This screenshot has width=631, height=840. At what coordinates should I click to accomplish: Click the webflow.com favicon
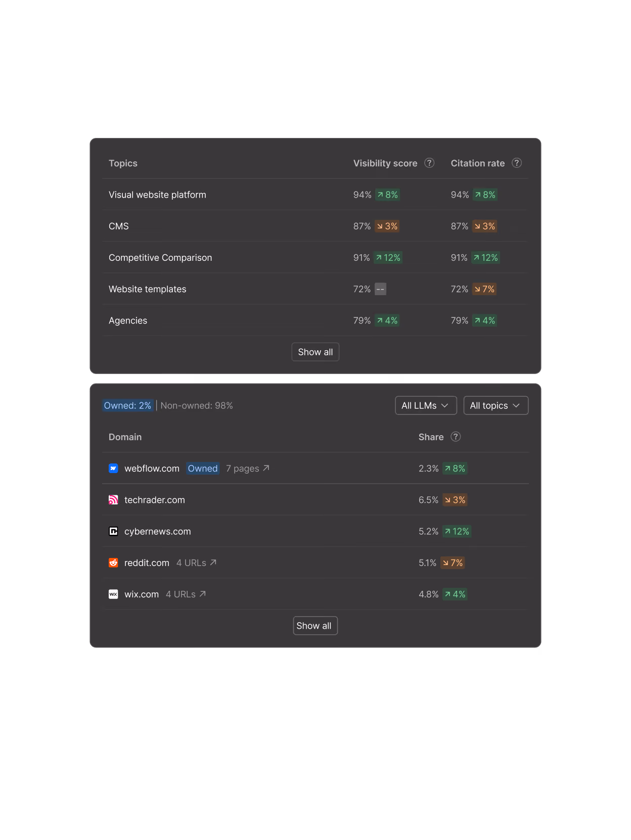pos(113,469)
